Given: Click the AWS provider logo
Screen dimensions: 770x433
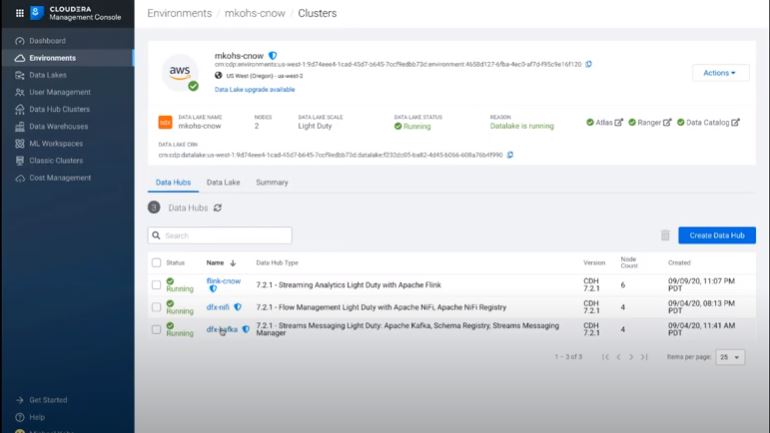Looking at the screenshot, I should coord(180,72).
